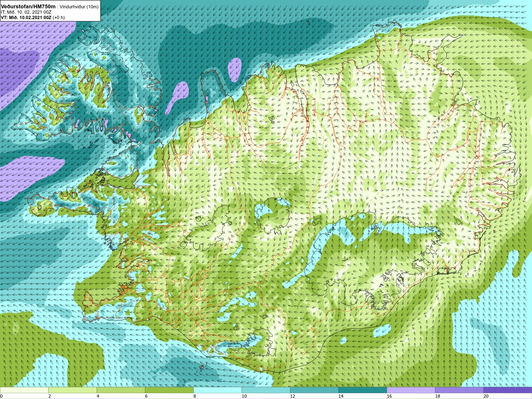This screenshot has width=532, height=399.
Task: Click the "Vindurhviður (10m)" label
Action: [79, 7]
